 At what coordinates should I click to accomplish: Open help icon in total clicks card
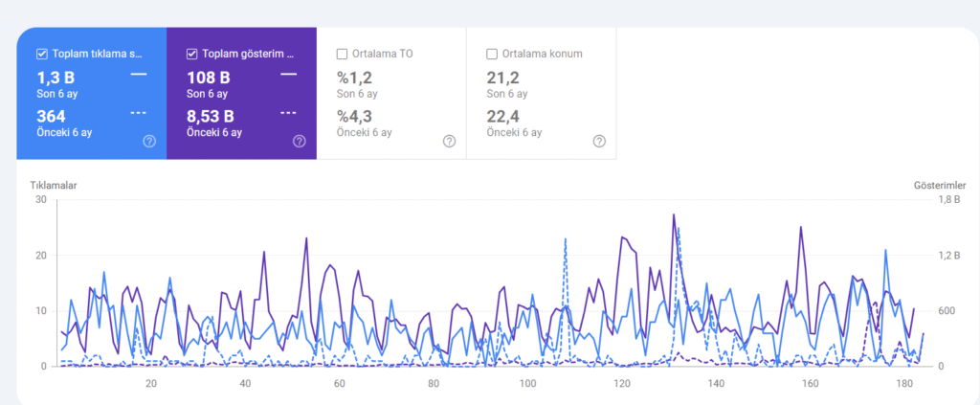[149, 141]
